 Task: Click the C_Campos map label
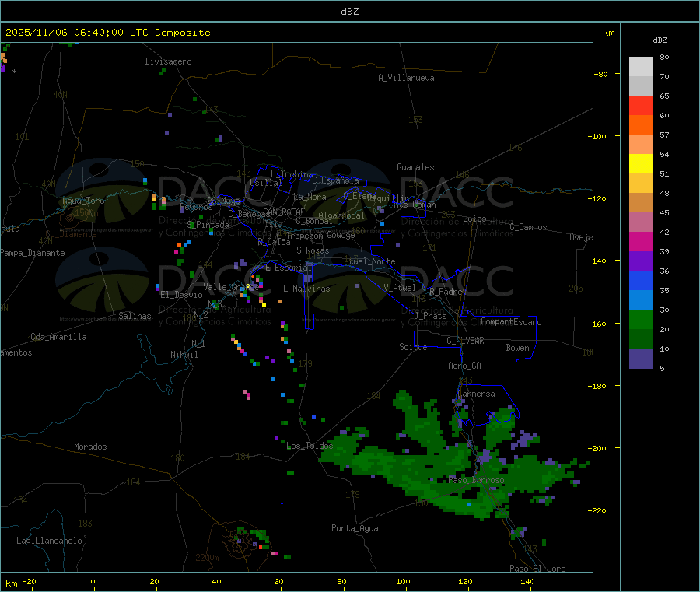coord(528,227)
